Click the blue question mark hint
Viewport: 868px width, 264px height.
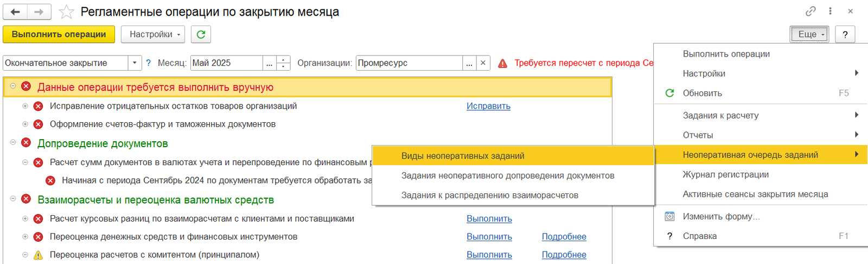148,63
